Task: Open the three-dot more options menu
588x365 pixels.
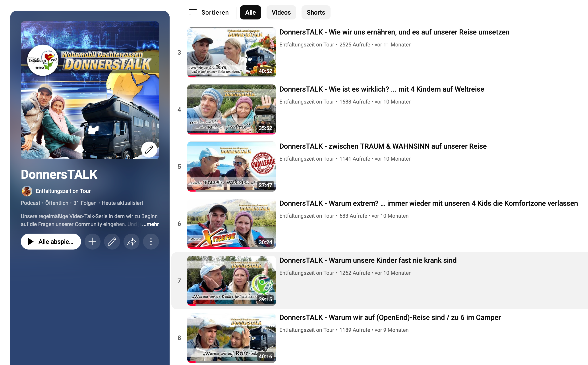Action: coord(151,241)
